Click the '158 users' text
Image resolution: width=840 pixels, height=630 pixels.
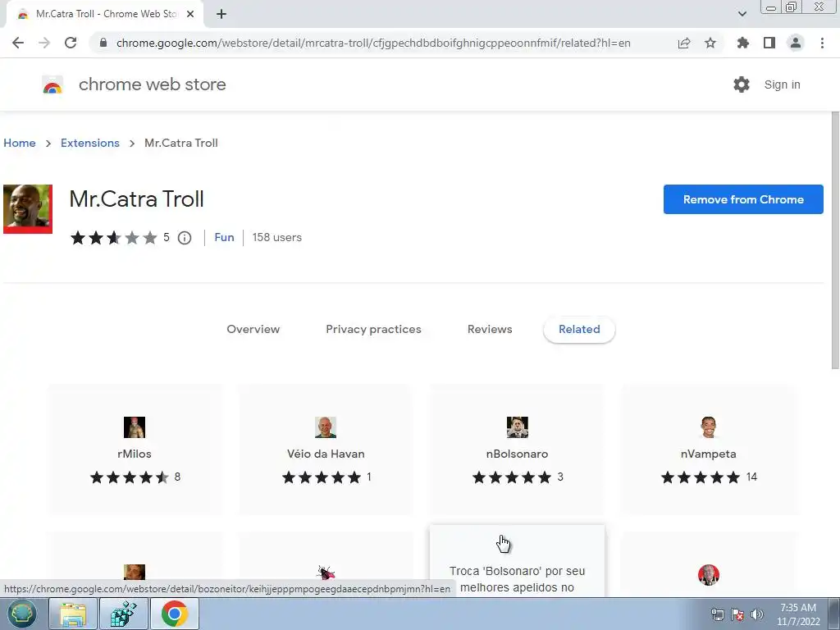click(277, 237)
